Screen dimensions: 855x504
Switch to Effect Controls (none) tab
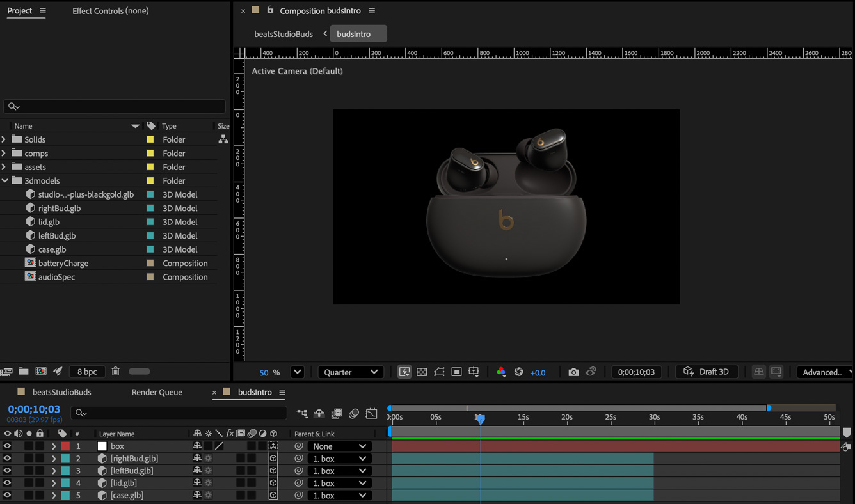pos(110,11)
